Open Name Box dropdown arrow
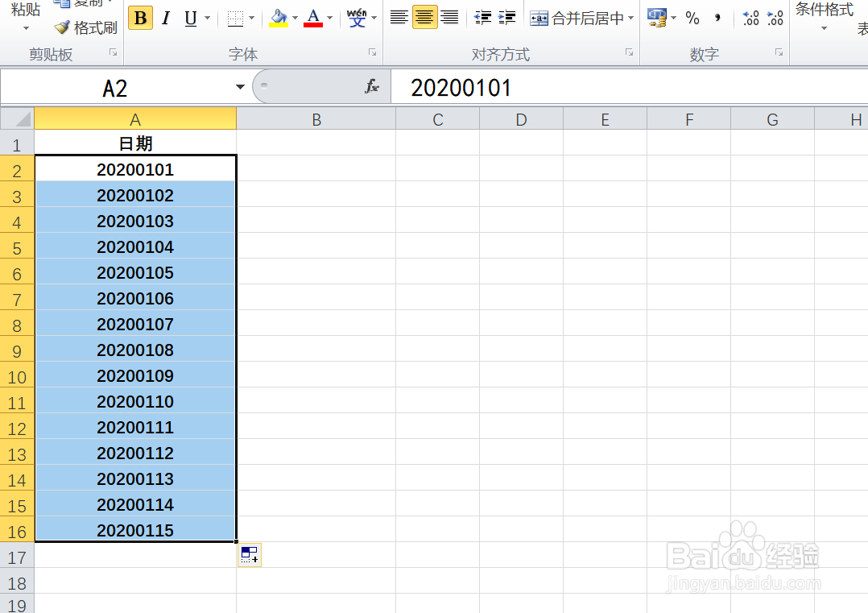The image size is (868, 613). coord(240,87)
